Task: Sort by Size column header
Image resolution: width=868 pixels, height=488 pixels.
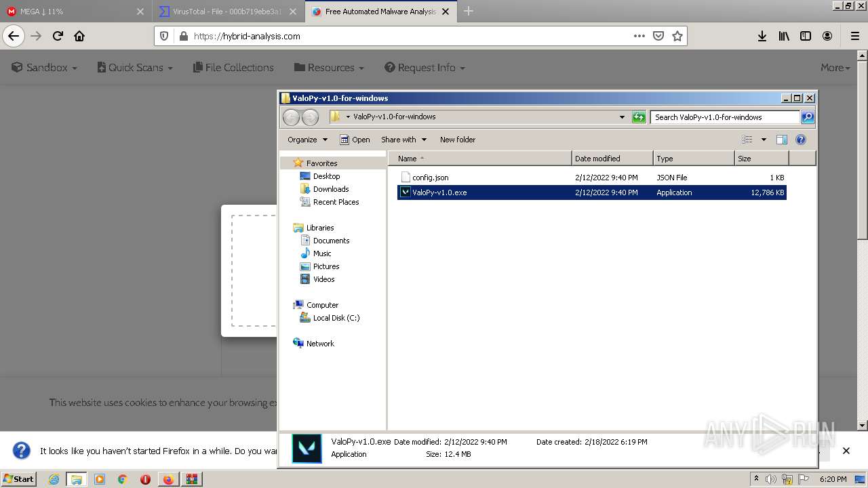Action: pos(762,159)
